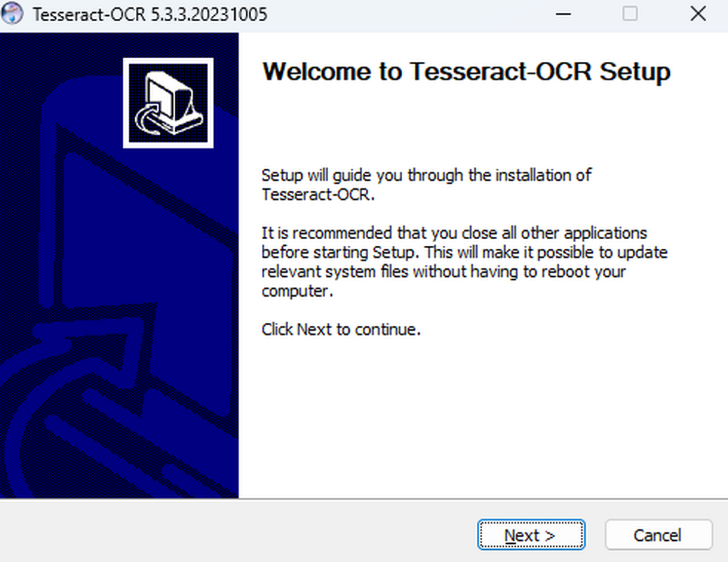728x562 pixels.
Task: Minimize the Tesseract-OCR setup window
Action: pyautogui.click(x=563, y=14)
